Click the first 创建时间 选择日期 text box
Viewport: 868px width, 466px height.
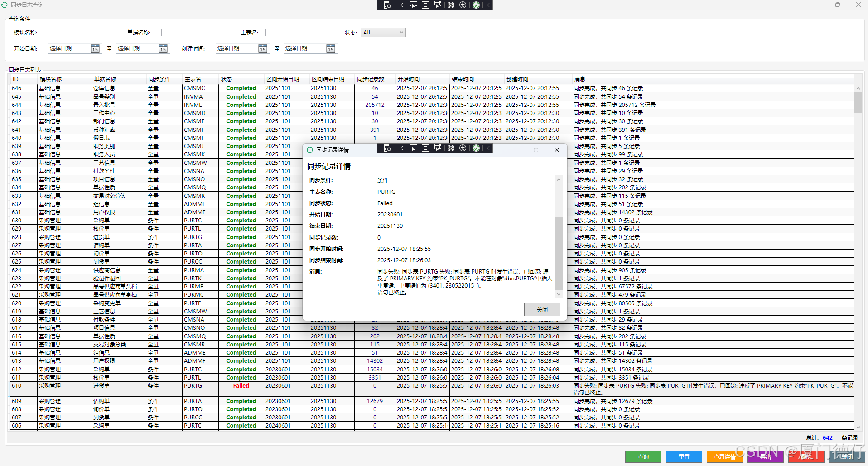pos(236,48)
